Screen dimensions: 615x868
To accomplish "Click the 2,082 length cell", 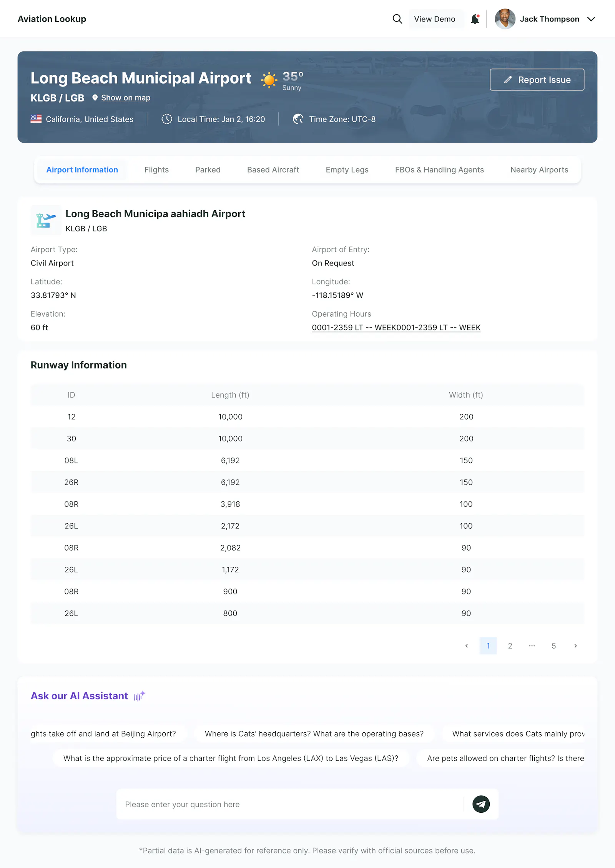I will tap(230, 548).
